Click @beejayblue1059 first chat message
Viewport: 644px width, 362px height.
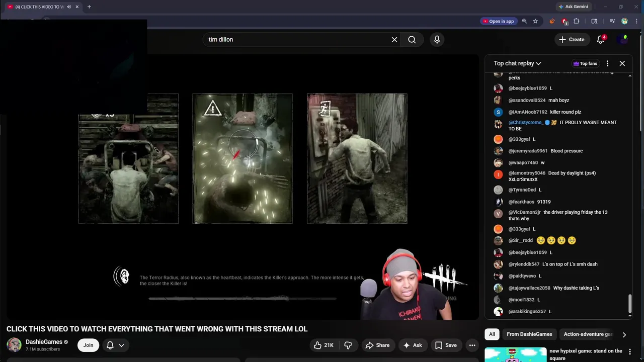pyautogui.click(x=558, y=88)
